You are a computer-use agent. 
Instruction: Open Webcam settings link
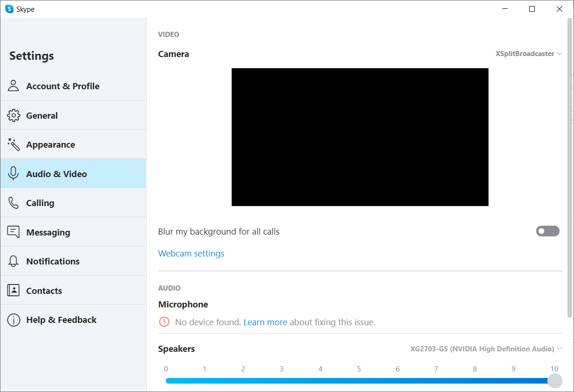click(x=191, y=254)
